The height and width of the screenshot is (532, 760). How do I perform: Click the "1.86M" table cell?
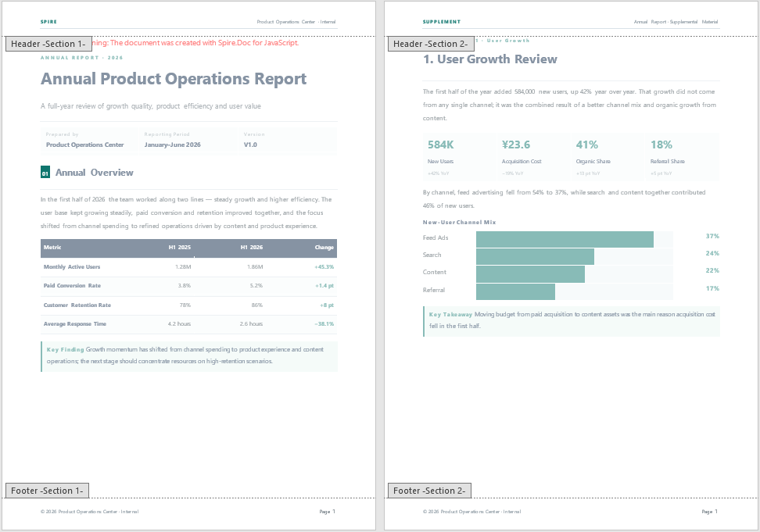255,266
